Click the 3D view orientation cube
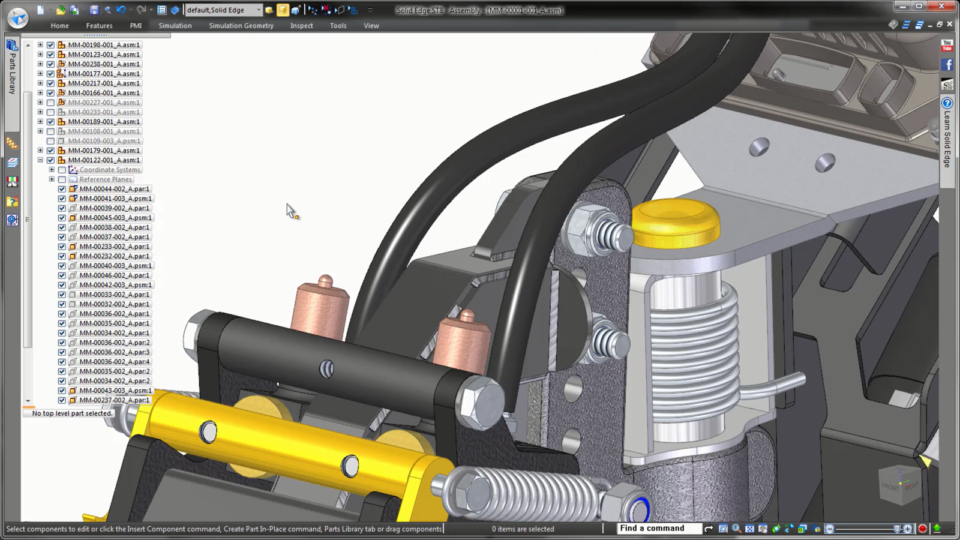 (898, 482)
